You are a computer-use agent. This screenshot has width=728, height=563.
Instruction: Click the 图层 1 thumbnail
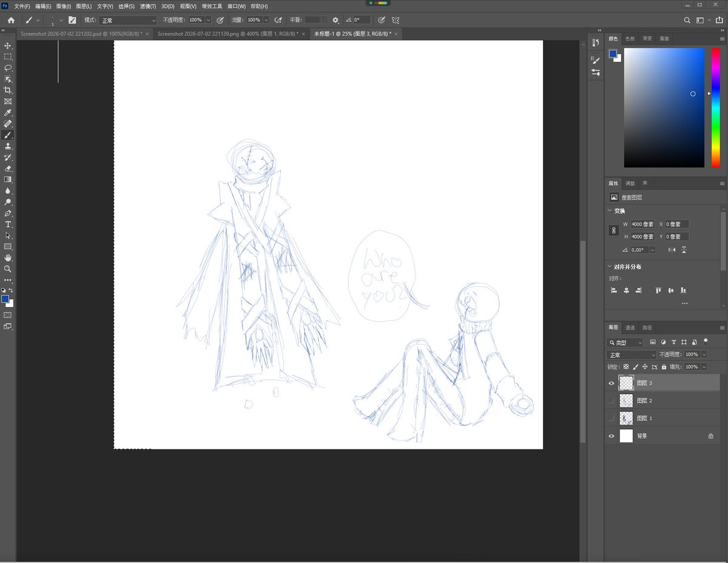point(626,419)
